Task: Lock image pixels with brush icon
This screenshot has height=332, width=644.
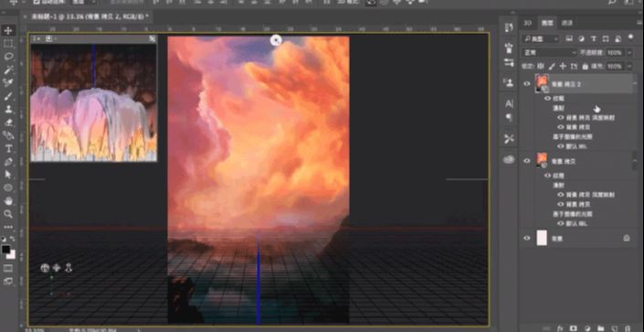Action: 552,66
